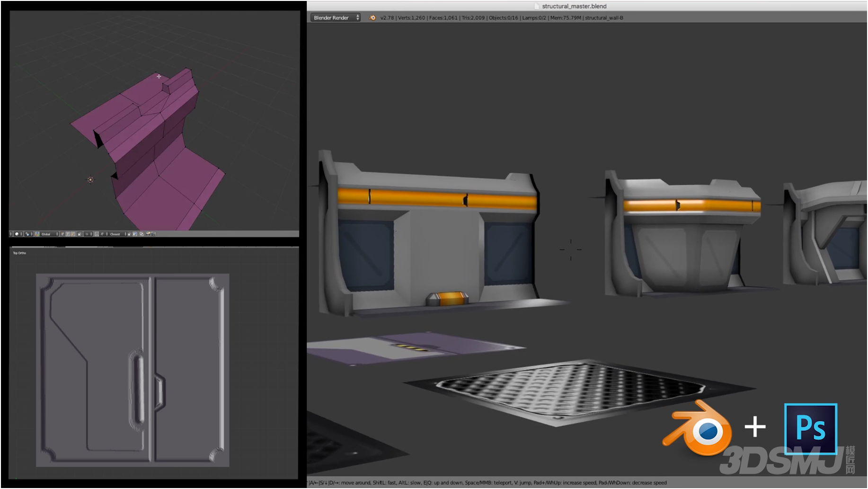Click the small orange light fixture on wall base
Screen dimensions: 868x489
click(x=448, y=299)
